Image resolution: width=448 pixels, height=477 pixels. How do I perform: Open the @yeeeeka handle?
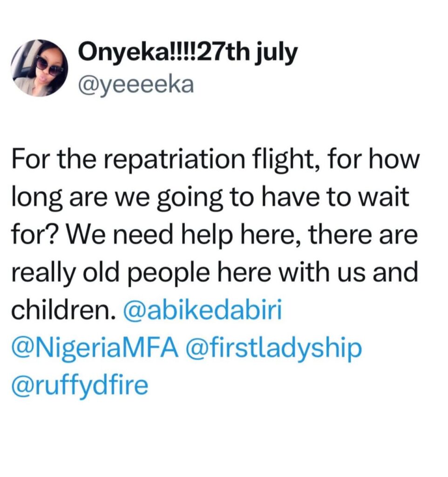[137, 85]
